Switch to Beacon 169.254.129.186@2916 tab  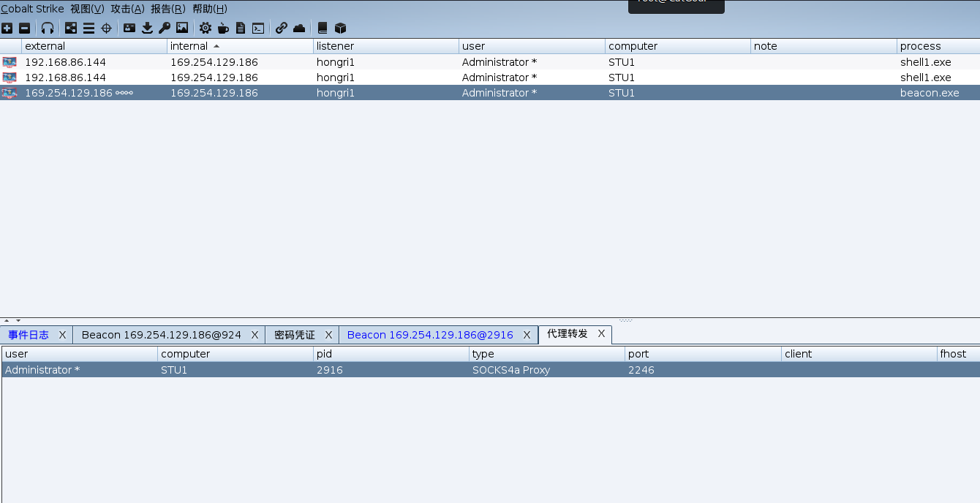(x=430, y=335)
